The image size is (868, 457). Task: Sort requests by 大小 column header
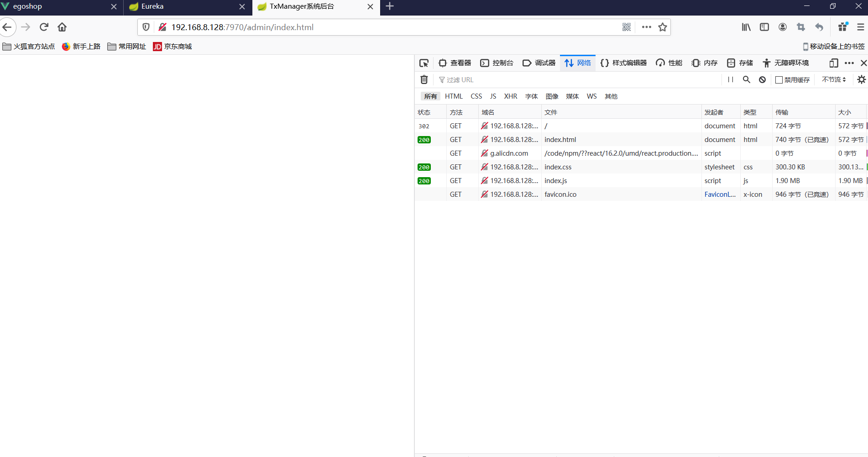pos(850,112)
